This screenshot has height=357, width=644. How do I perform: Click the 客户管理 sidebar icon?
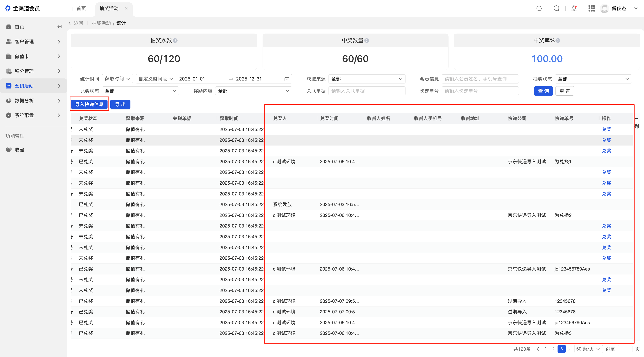pos(9,42)
